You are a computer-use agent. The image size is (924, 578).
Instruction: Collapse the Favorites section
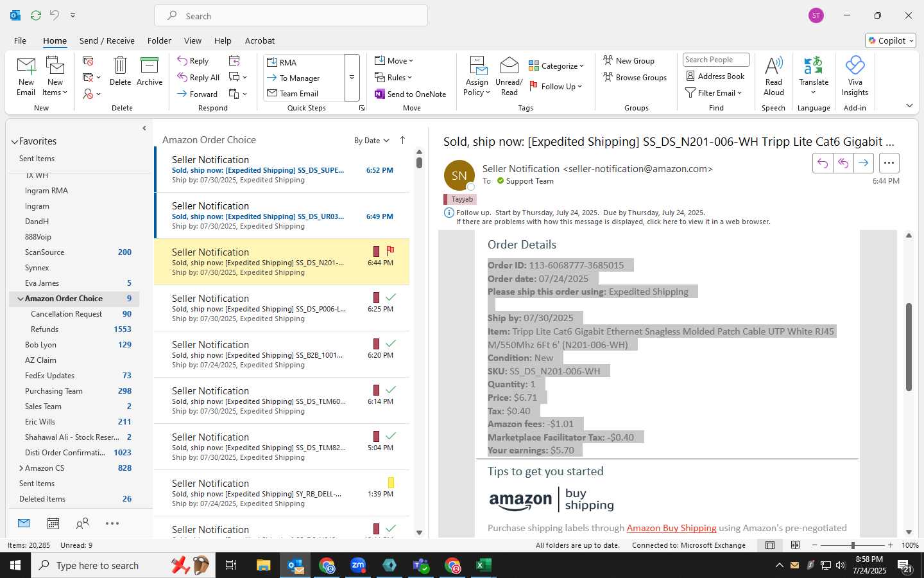[x=14, y=141]
